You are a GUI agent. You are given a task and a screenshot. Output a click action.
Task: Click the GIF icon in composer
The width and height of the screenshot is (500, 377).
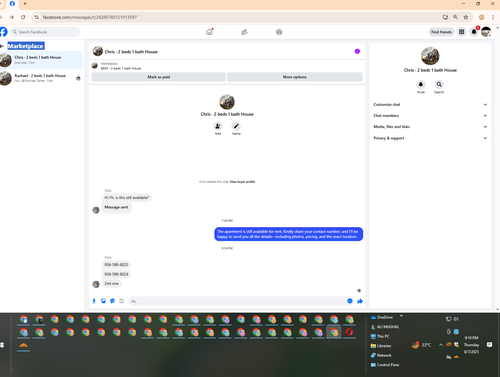(x=122, y=301)
